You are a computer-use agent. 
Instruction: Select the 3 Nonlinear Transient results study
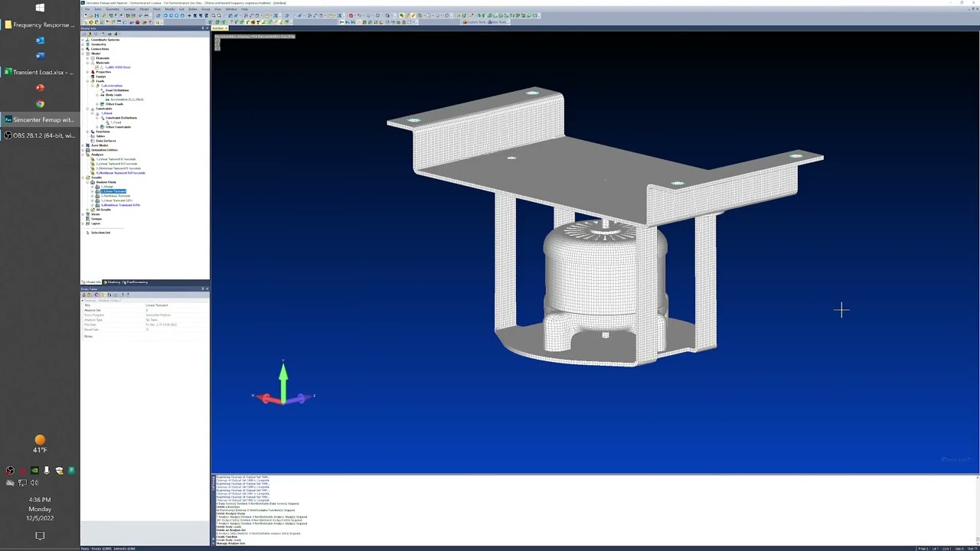pos(116,196)
